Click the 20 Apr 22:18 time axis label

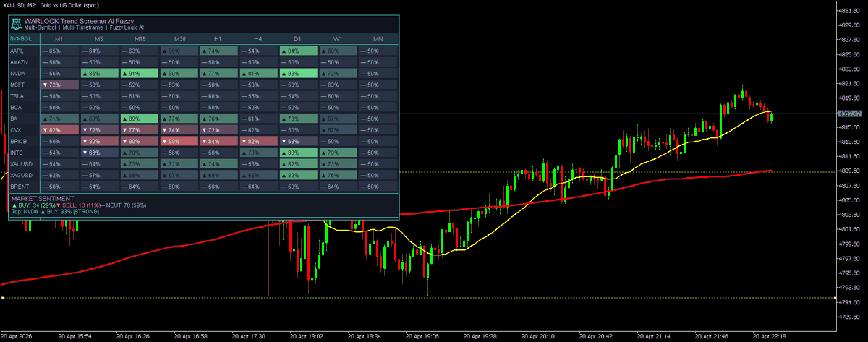[x=770, y=336]
